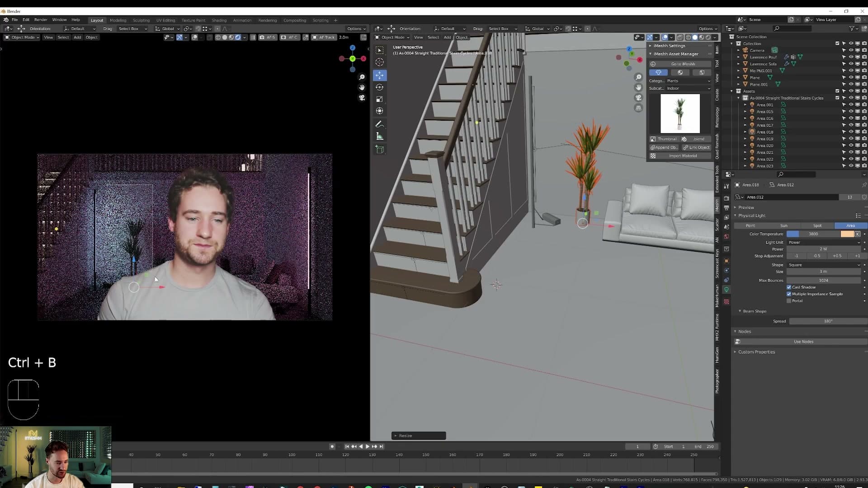The height and width of the screenshot is (488, 868).
Task: Switch to the Compositing workspace tab
Action: 295,20
